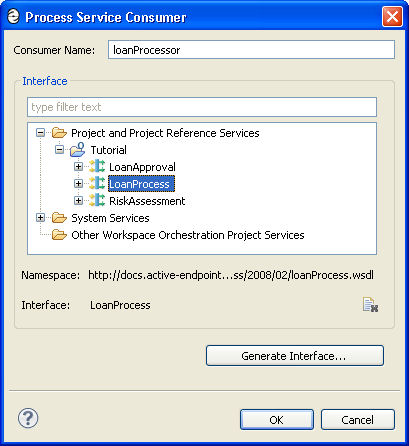Click the LoanApproval service icon
Image resolution: width=409 pixels, height=446 pixels.
pyautogui.click(x=97, y=167)
